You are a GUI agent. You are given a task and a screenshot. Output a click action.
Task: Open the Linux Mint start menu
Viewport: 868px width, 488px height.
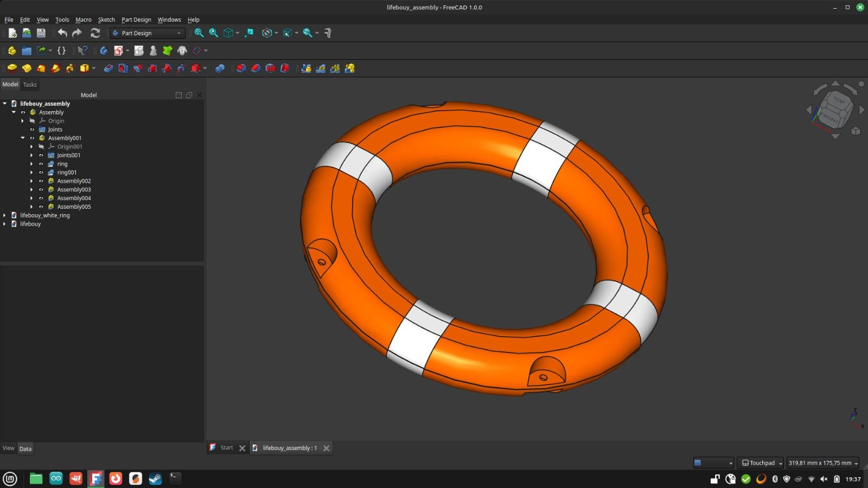point(10,479)
